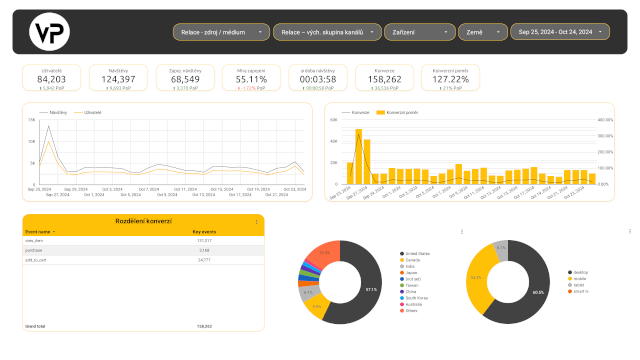640x360 pixels.
Task: Open the Relace - zdroj / médium dropdown
Action: coord(221,32)
